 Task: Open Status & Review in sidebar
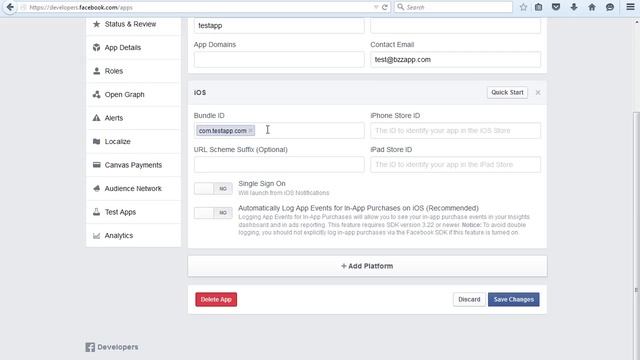(133, 24)
